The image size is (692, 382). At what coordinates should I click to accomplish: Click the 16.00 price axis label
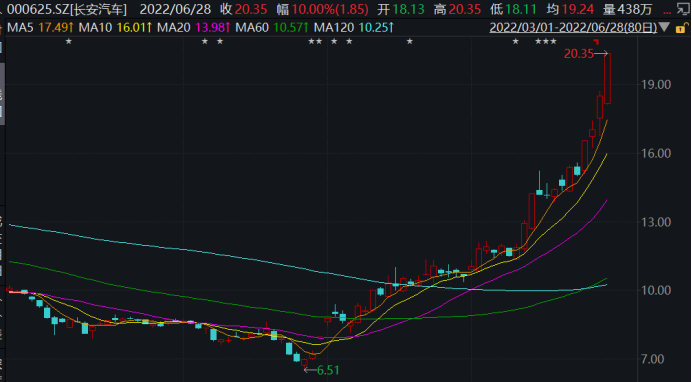pyautogui.click(x=656, y=154)
